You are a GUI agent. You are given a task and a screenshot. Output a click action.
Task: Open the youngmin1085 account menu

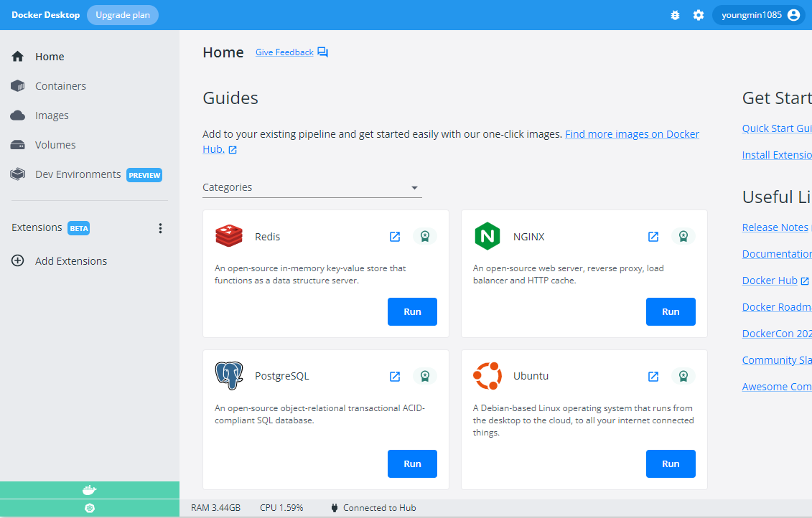760,15
